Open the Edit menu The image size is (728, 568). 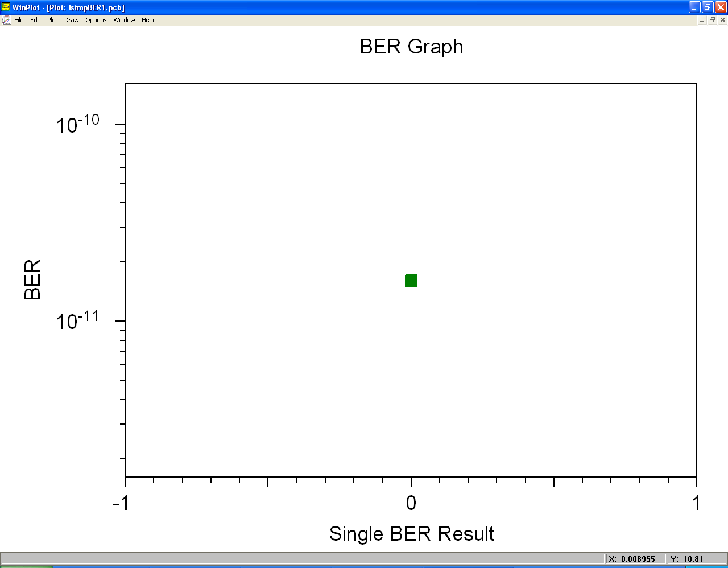(35, 20)
